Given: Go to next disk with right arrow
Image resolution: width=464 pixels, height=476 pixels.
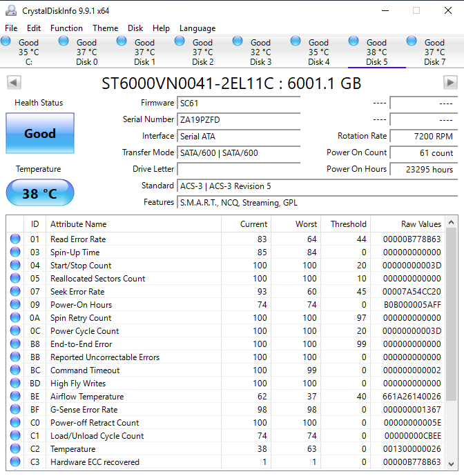Looking at the screenshot, I should coord(450,82).
